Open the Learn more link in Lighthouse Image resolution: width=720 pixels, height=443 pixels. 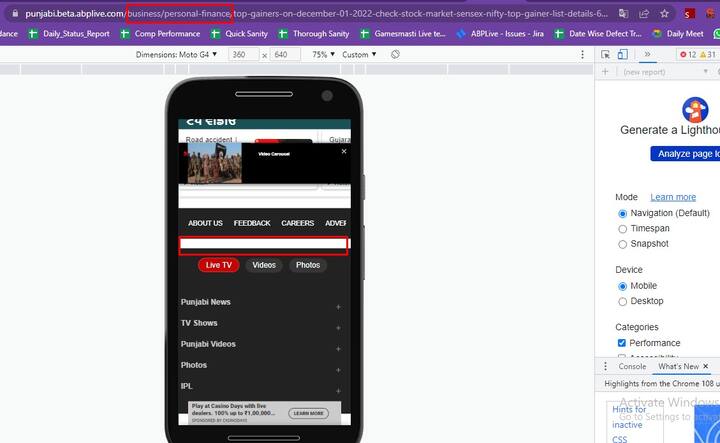coord(673,197)
